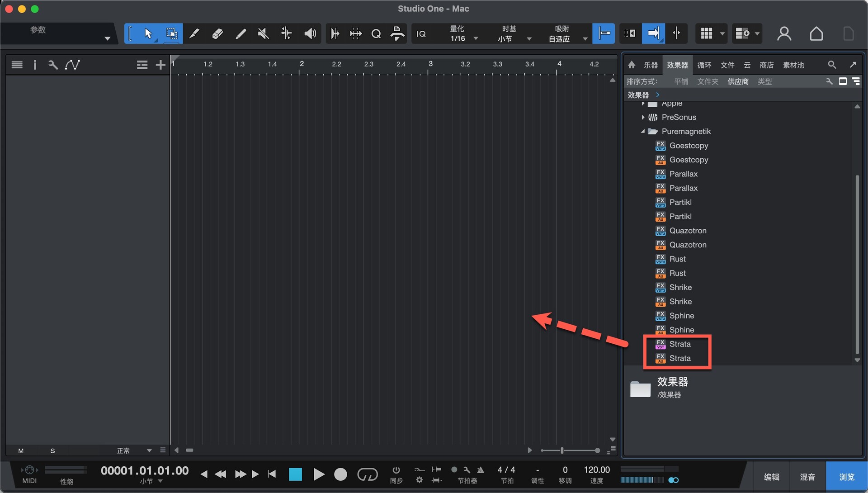Select the Bend tool

coord(286,33)
